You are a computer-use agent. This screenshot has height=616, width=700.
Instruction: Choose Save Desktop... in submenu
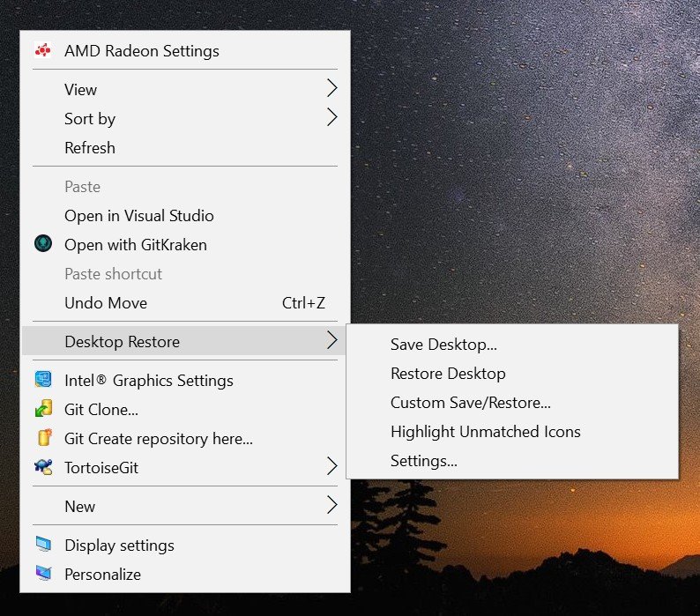point(443,345)
